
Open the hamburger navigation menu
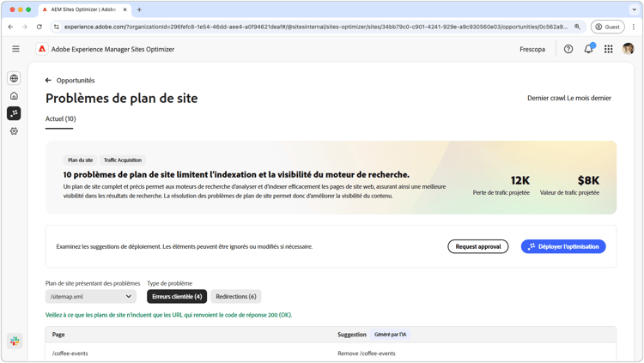pyautogui.click(x=15, y=49)
